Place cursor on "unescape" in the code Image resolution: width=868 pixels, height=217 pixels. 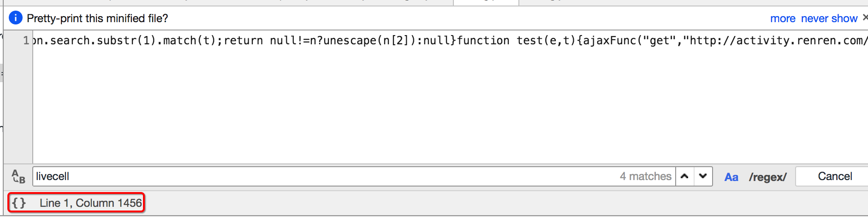pyautogui.click(x=350, y=41)
